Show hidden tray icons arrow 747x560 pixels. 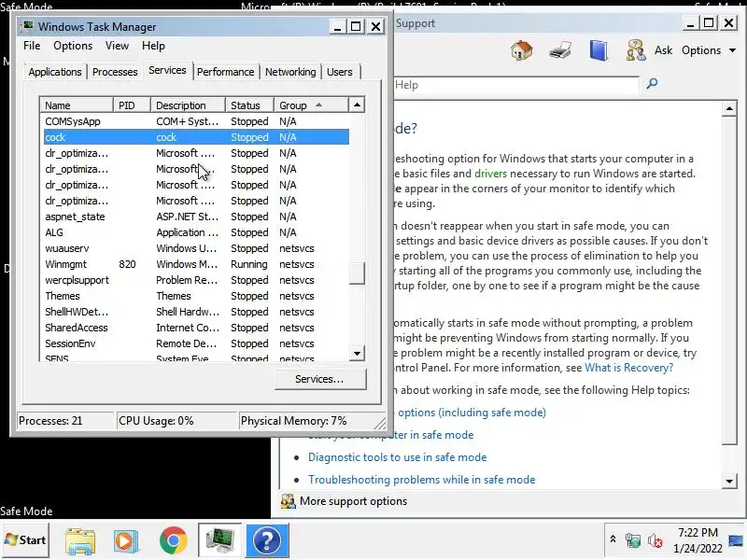click(x=613, y=539)
